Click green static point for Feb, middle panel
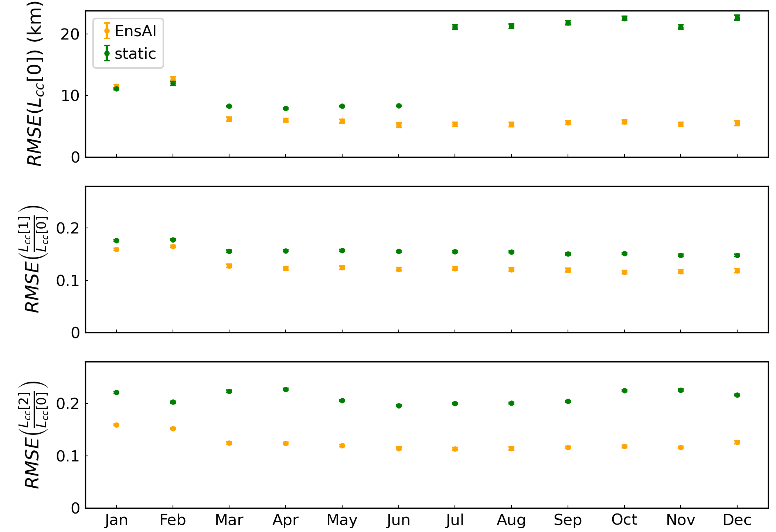 point(173,240)
